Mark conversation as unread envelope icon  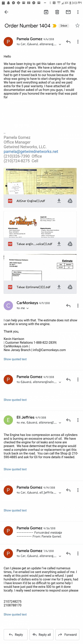pyautogui.click(x=68, y=12)
